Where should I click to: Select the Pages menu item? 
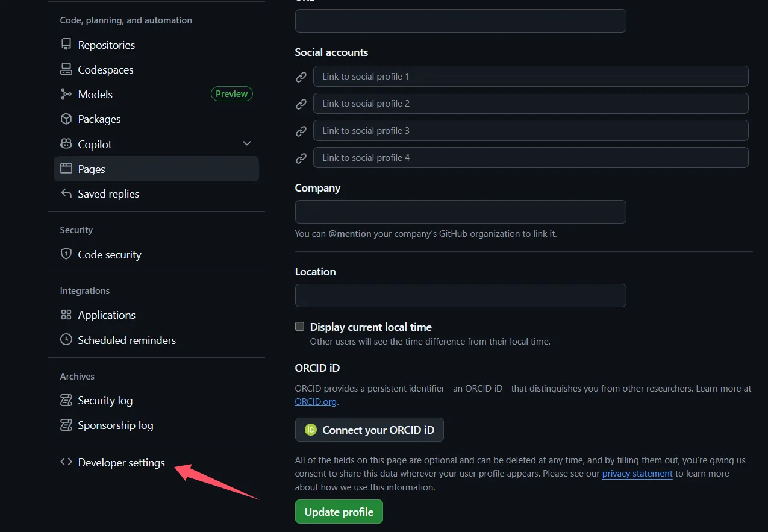pos(157,169)
